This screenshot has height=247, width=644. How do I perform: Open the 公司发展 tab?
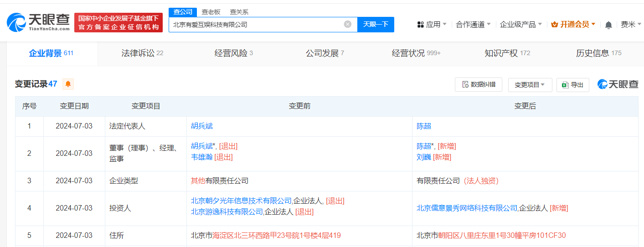pos(325,53)
